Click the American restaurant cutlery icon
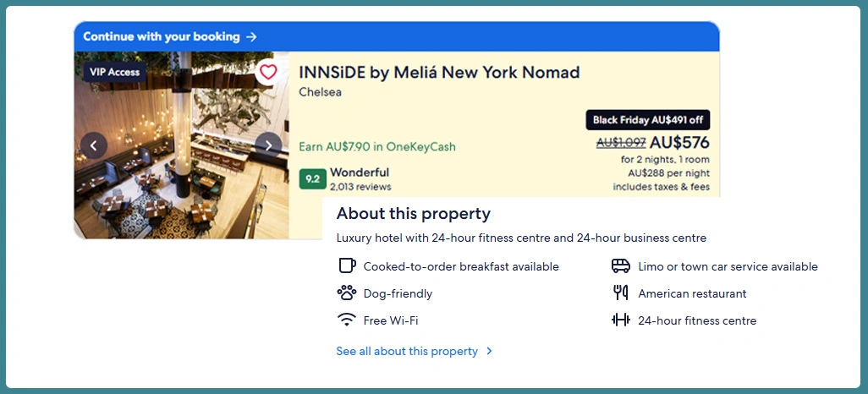The height and width of the screenshot is (394, 868). 621,293
